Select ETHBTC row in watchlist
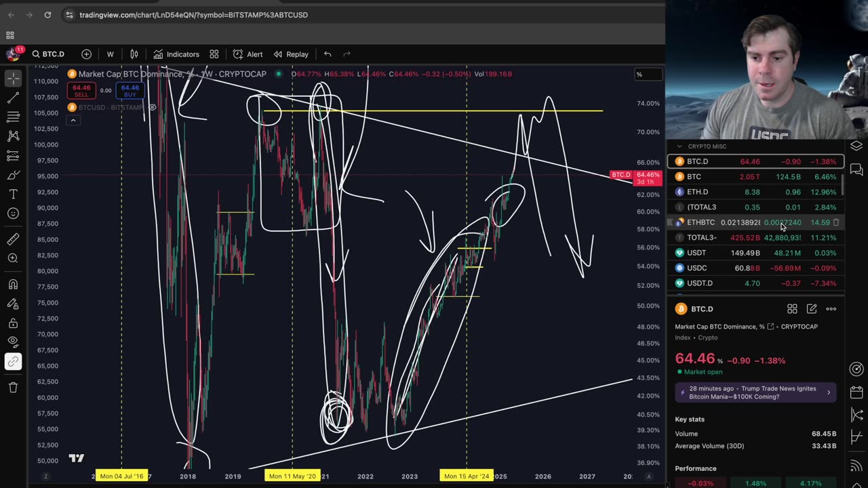The image size is (868, 488). [755, 222]
